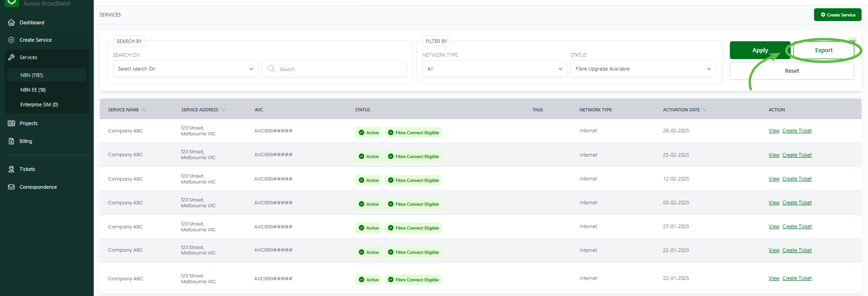Click View link for 28-02-2025 service

[x=774, y=131]
